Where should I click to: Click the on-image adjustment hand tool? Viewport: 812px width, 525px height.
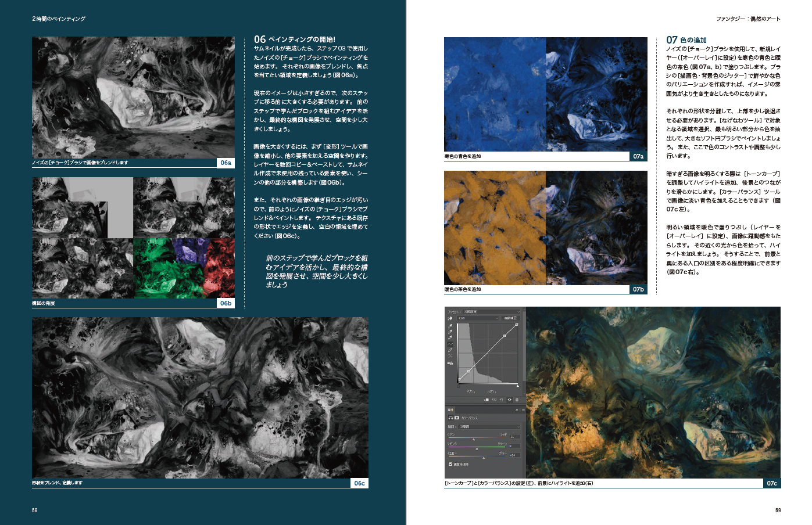[450, 319]
